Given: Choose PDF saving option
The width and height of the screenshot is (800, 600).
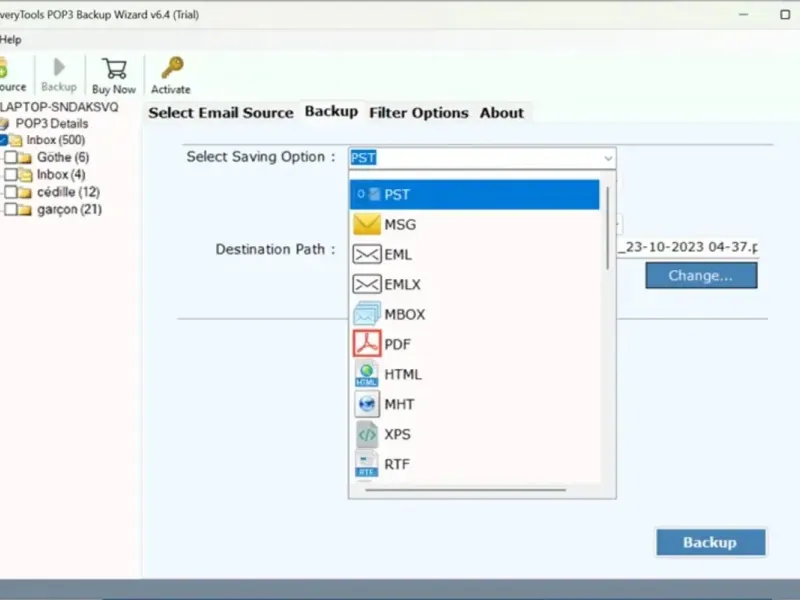Looking at the screenshot, I should [x=474, y=344].
